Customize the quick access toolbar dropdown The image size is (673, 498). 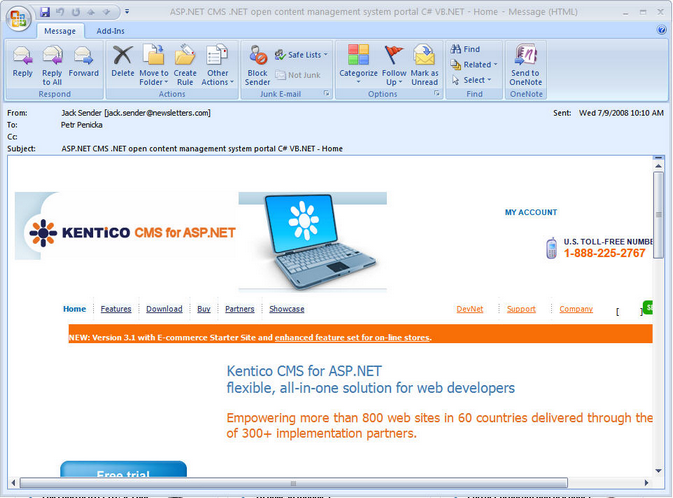point(127,12)
